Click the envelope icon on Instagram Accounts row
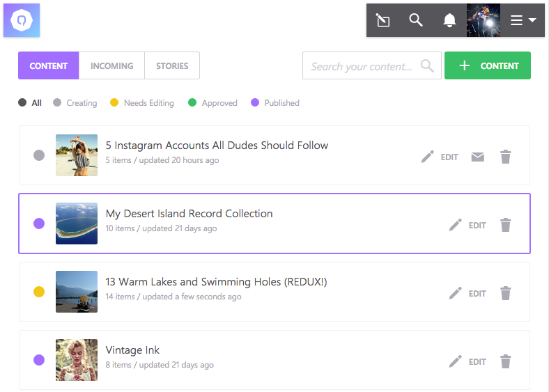This screenshot has width=549, height=392. (477, 157)
